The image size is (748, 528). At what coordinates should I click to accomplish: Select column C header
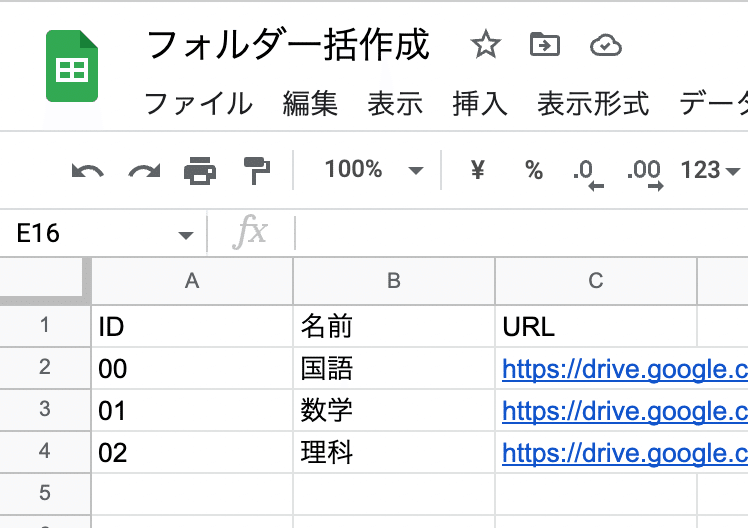point(596,280)
